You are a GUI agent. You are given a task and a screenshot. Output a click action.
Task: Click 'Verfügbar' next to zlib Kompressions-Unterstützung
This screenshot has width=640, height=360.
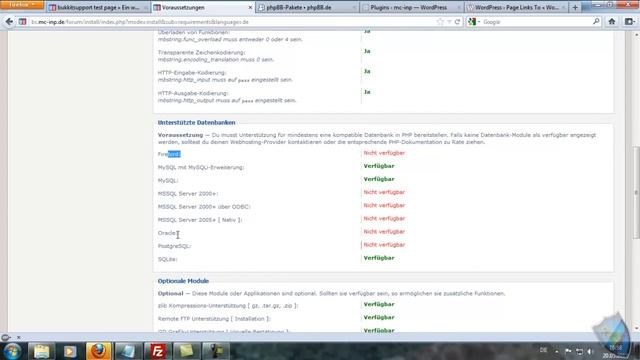(379, 304)
